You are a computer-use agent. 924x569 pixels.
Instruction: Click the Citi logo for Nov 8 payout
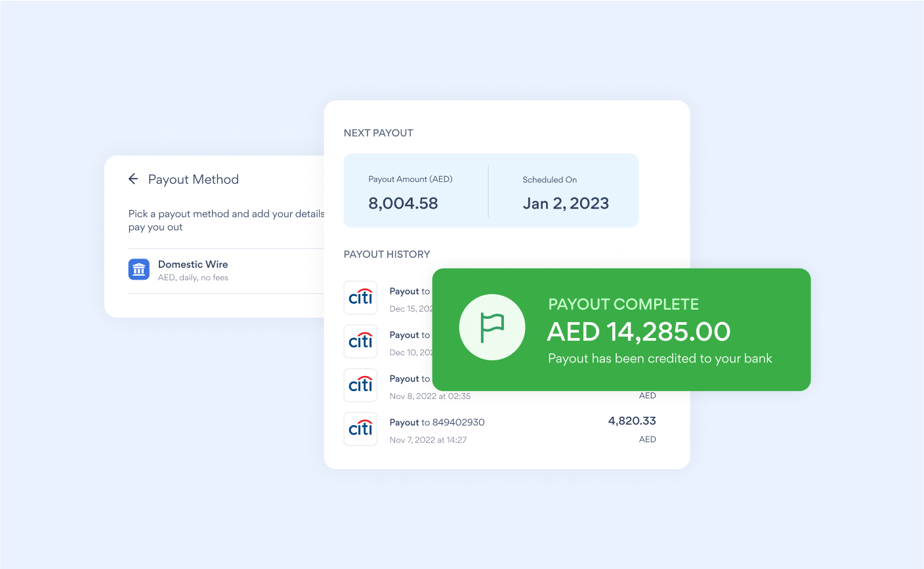pos(360,385)
